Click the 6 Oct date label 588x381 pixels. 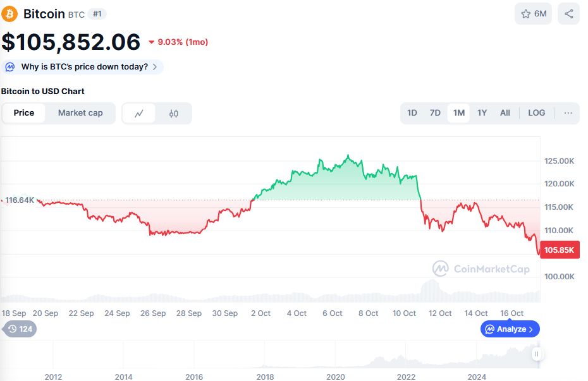tap(333, 313)
